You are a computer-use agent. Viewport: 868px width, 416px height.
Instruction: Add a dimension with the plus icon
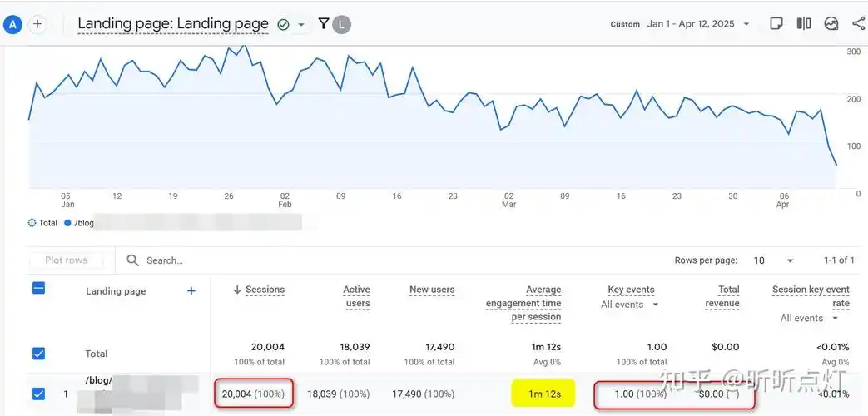tap(191, 290)
